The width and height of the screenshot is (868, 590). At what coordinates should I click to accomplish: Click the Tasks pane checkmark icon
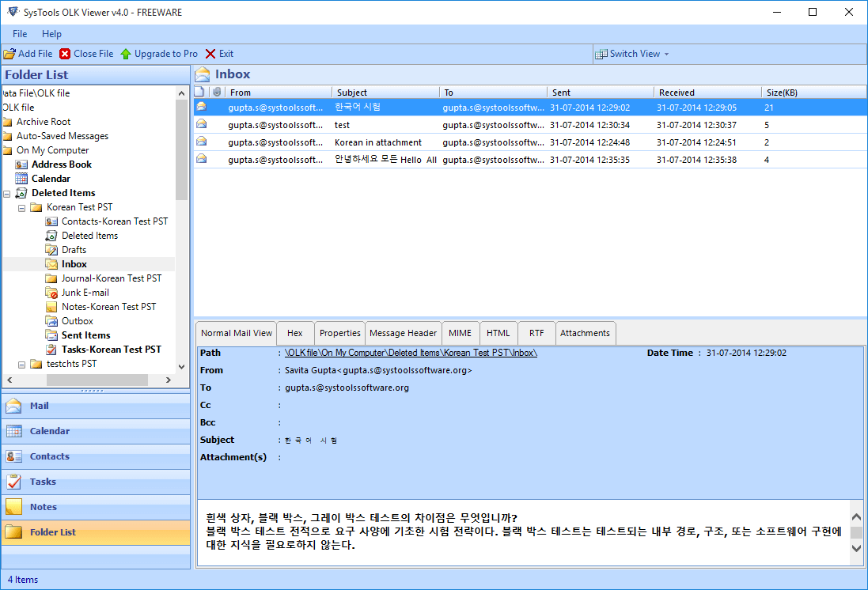click(x=13, y=482)
